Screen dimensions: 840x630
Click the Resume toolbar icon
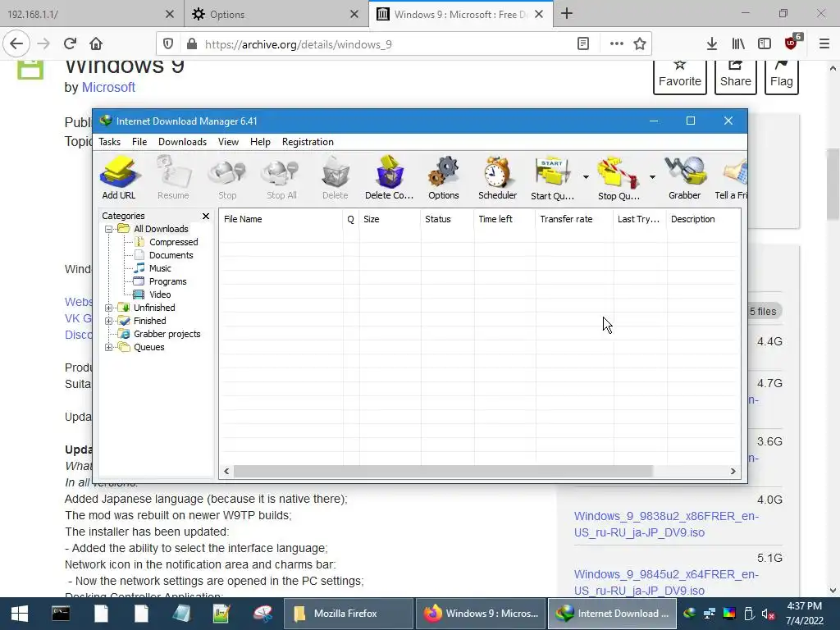(173, 178)
